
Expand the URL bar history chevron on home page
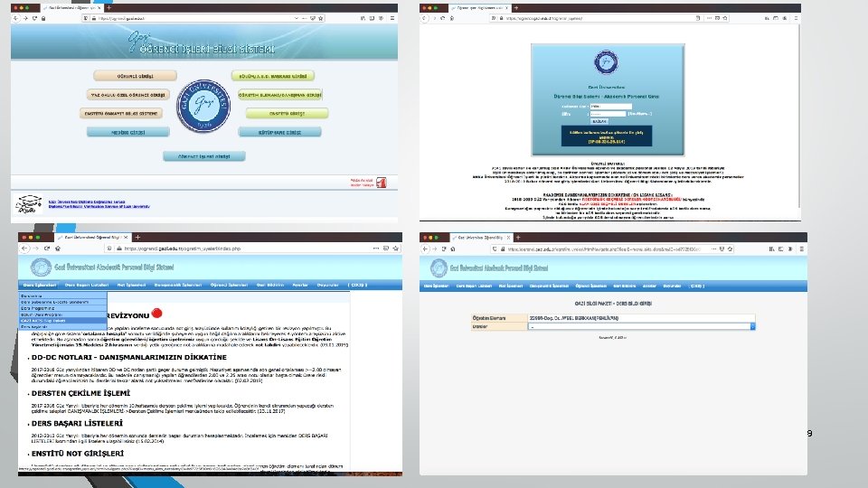297,18
